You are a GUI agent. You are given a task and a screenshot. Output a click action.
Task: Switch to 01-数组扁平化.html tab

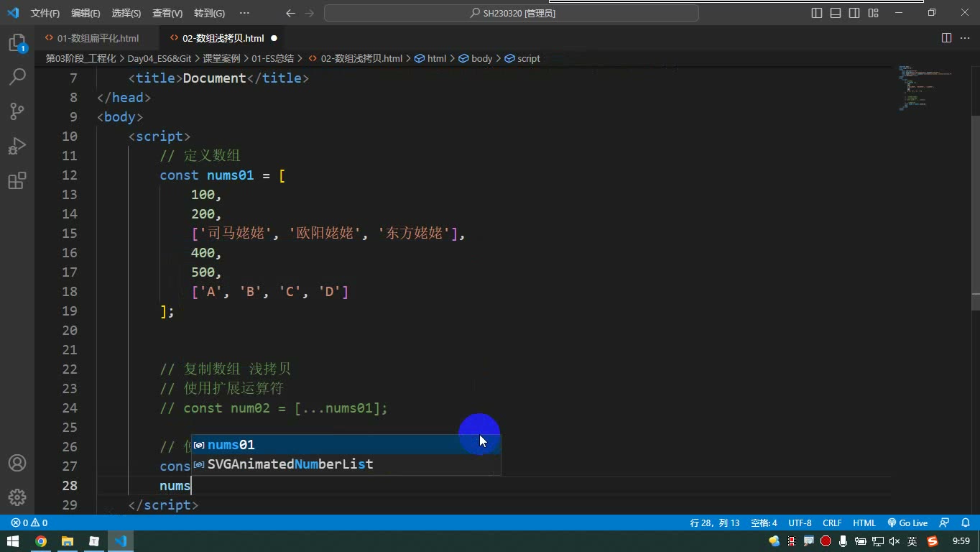pos(98,38)
